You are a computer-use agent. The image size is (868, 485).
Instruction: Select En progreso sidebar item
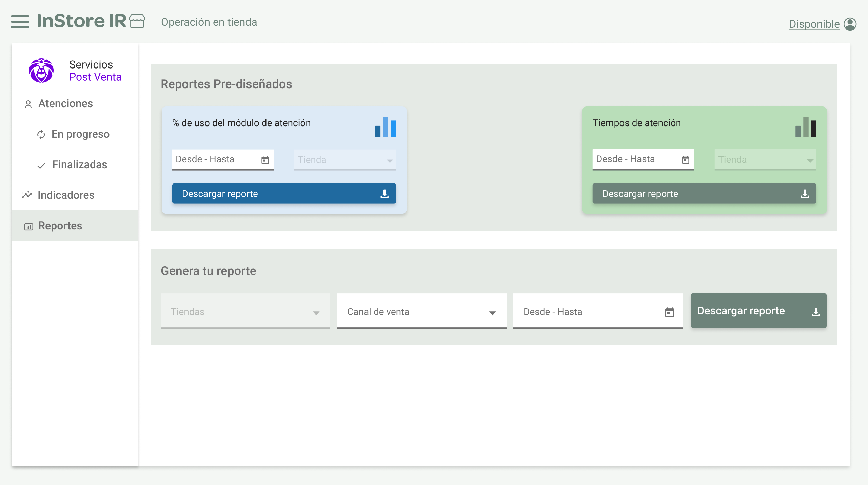pyautogui.click(x=80, y=134)
